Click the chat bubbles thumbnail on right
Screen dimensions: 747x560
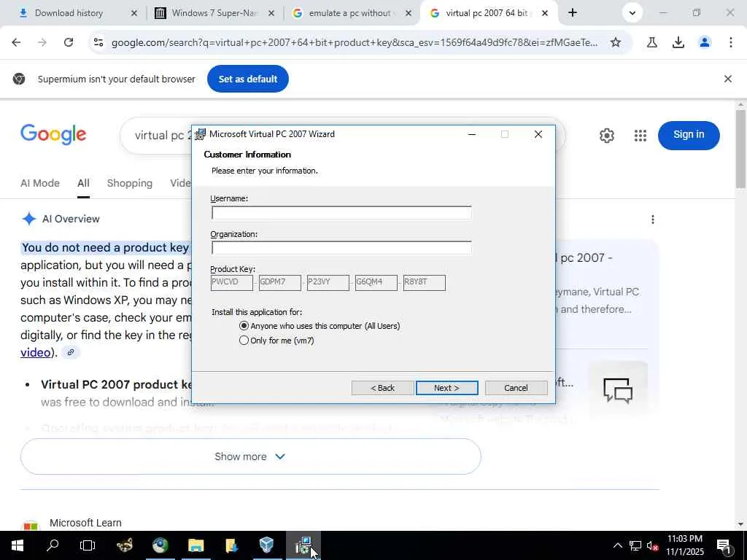point(617,391)
